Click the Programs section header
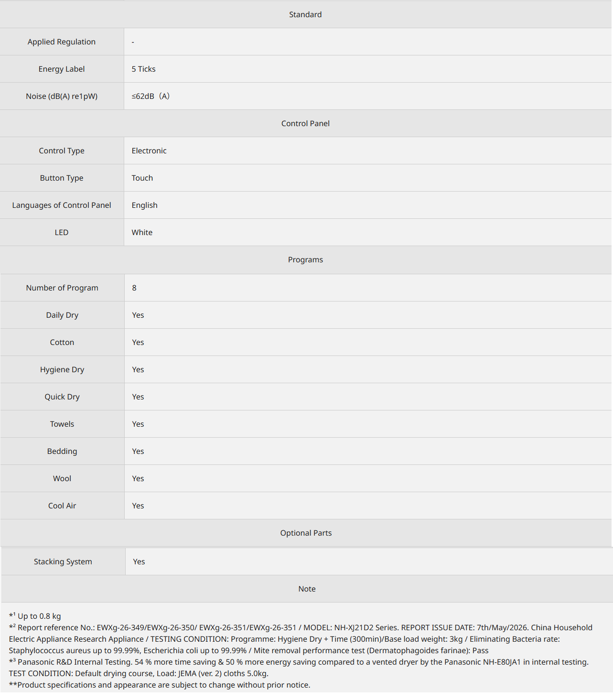 point(305,259)
